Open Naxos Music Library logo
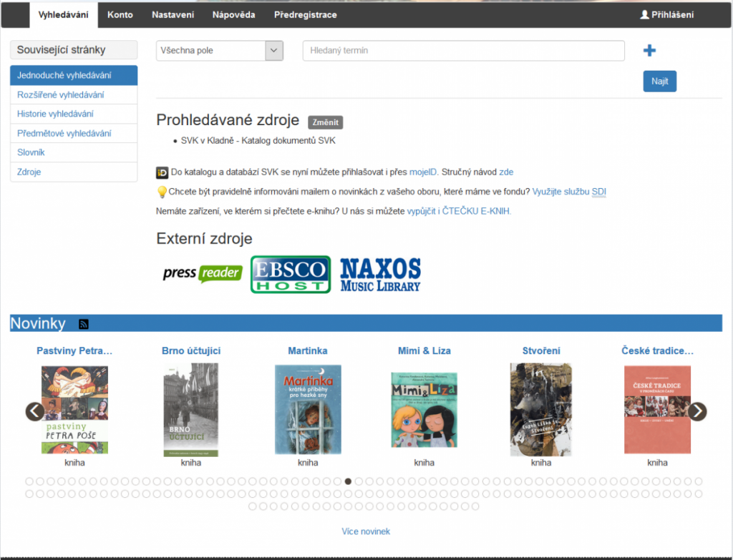This screenshot has height=560, width=733. tap(380, 275)
